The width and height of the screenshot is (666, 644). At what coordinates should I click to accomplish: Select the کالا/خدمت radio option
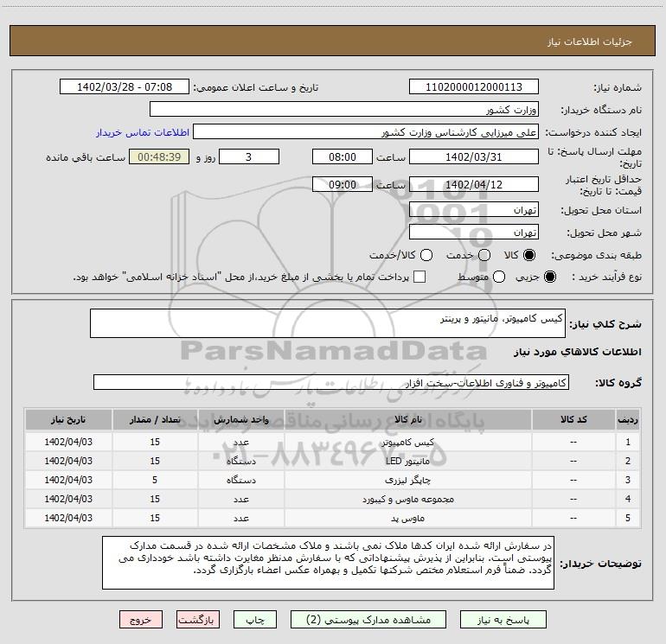[426, 255]
